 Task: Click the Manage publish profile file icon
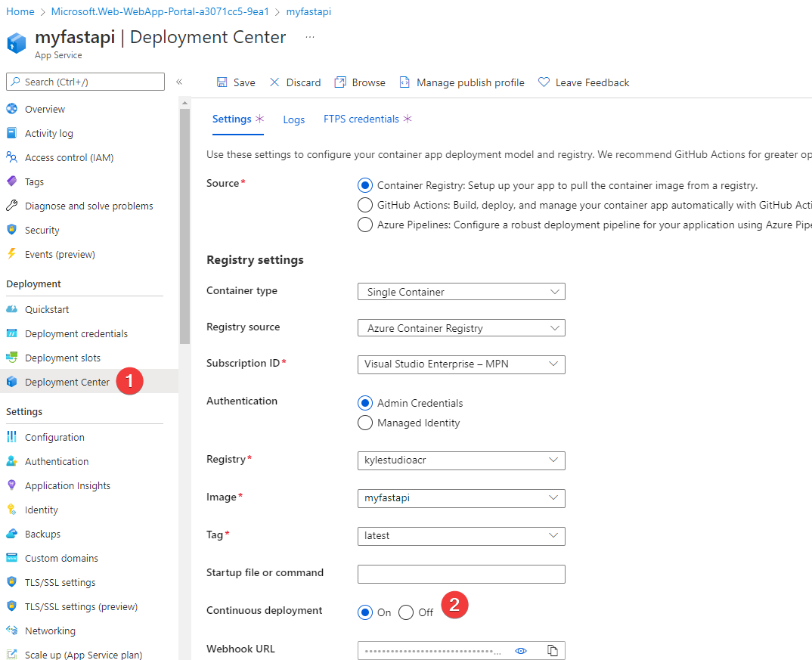pyautogui.click(x=404, y=82)
